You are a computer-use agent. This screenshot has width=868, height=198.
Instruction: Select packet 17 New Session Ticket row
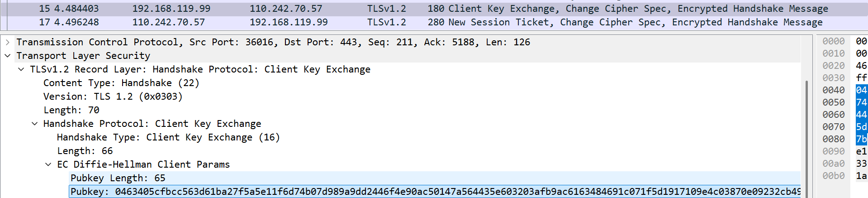tap(407, 22)
